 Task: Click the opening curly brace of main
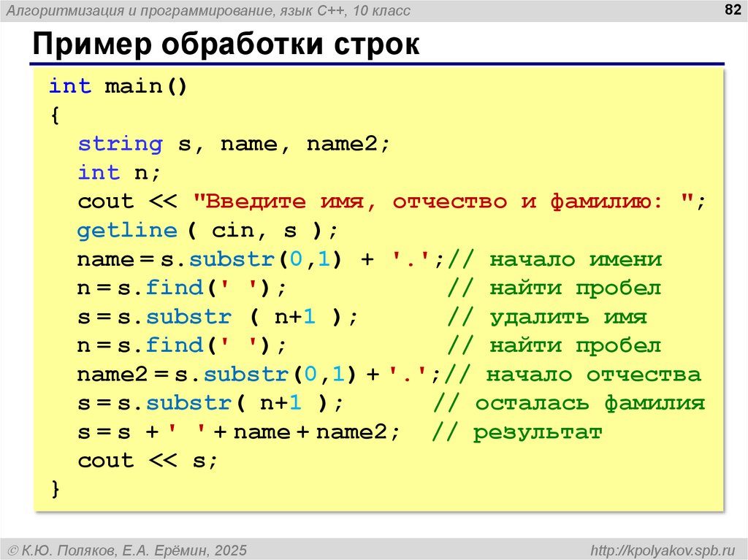[x=54, y=115]
